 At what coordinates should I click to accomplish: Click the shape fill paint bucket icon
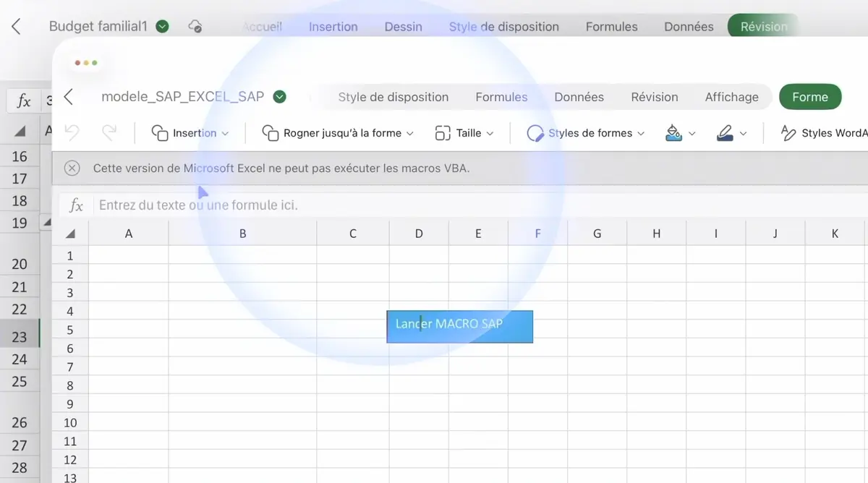tap(674, 133)
